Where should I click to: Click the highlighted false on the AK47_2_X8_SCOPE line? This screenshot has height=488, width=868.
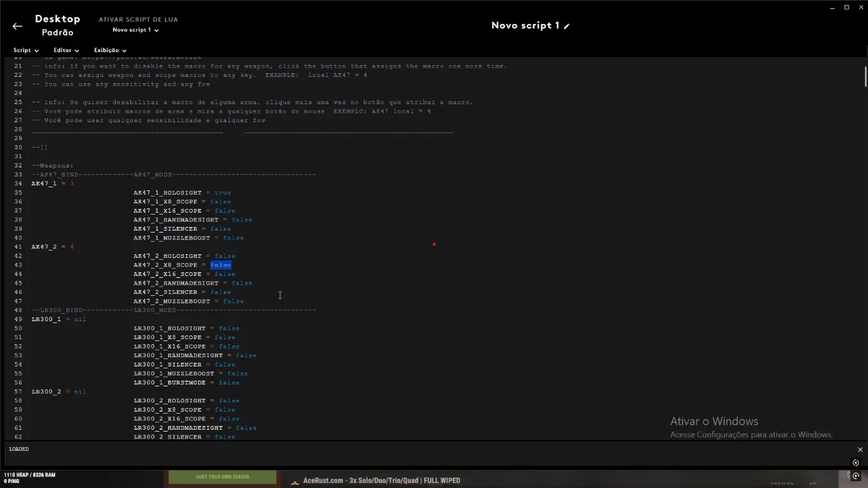[221, 265]
